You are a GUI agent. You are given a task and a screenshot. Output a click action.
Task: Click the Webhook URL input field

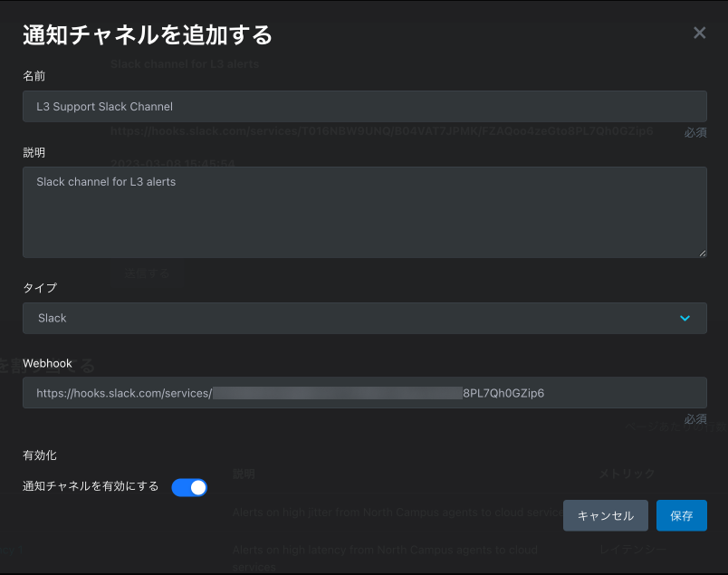pyautogui.click(x=365, y=393)
